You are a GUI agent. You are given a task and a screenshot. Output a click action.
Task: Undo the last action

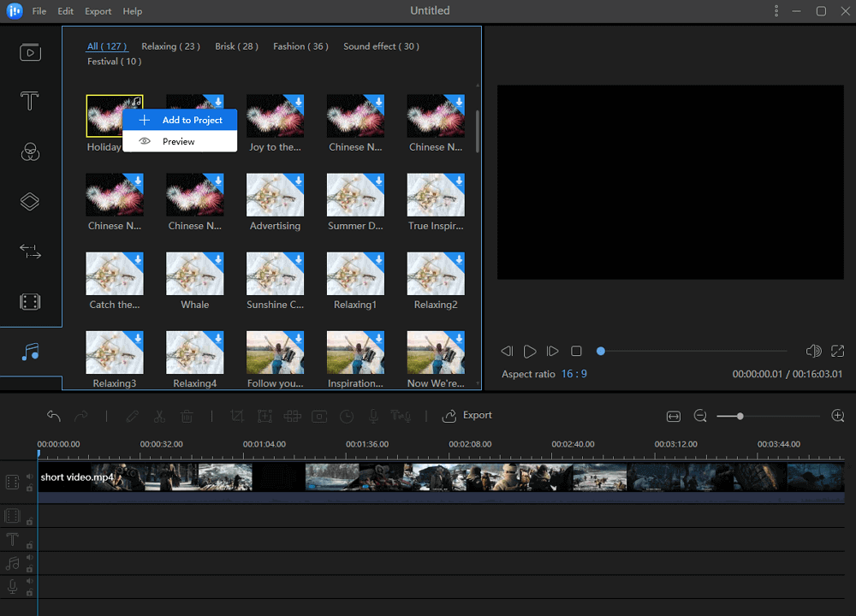pyautogui.click(x=54, y=416)
